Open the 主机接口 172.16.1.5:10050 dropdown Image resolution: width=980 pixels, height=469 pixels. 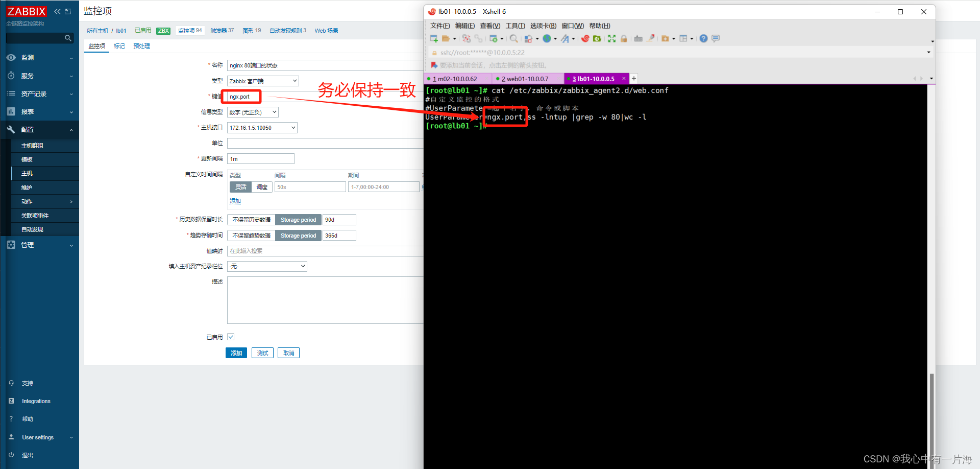(262, 128)
